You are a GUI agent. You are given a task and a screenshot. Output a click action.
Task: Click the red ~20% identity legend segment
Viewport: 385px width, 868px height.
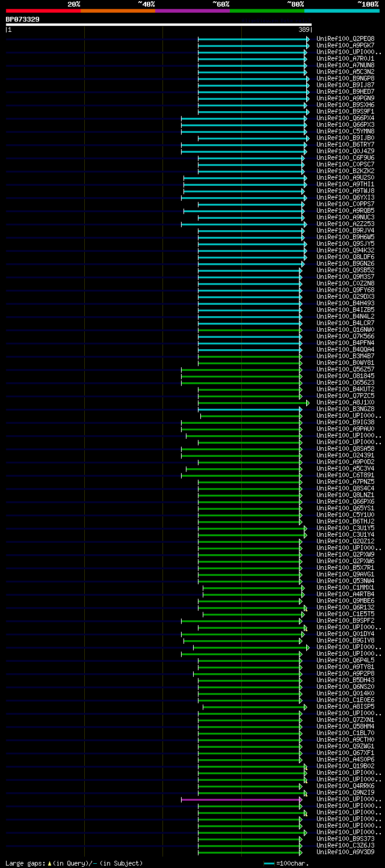click(43, 11)
